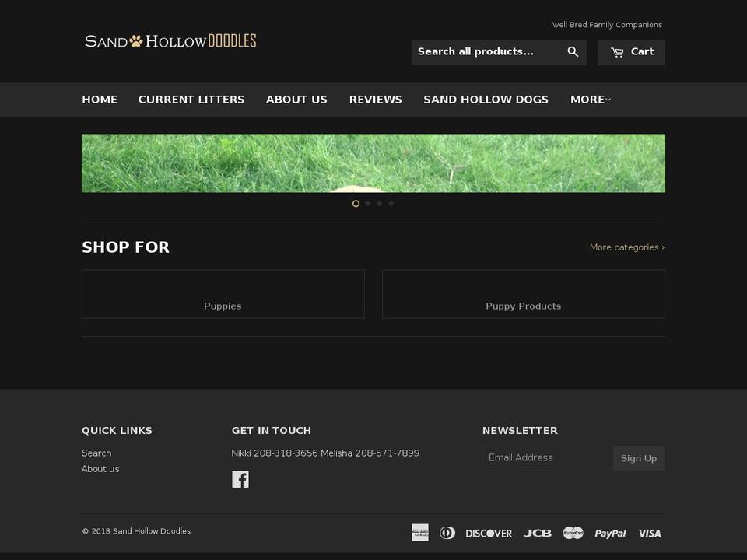Click the PayPal payment icon
747x560 pixels.
click(610, 534)
